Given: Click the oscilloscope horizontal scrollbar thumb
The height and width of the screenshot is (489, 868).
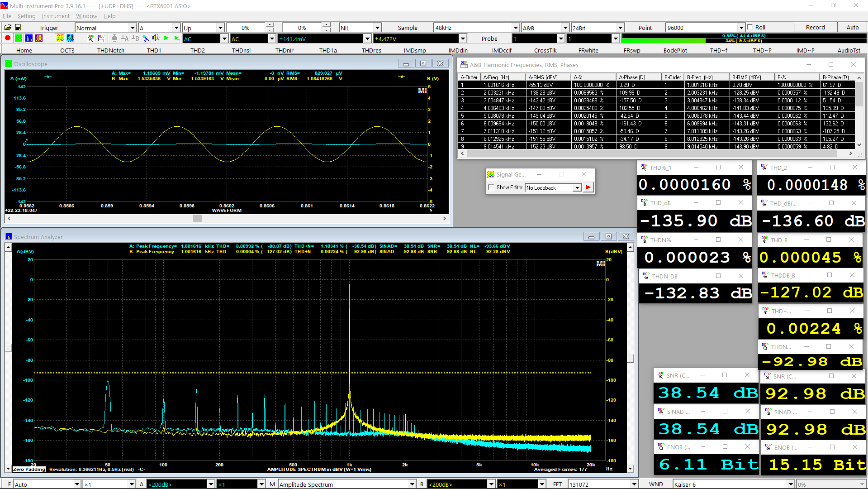Looking at the screenshot, I should (x=197, y=219).
